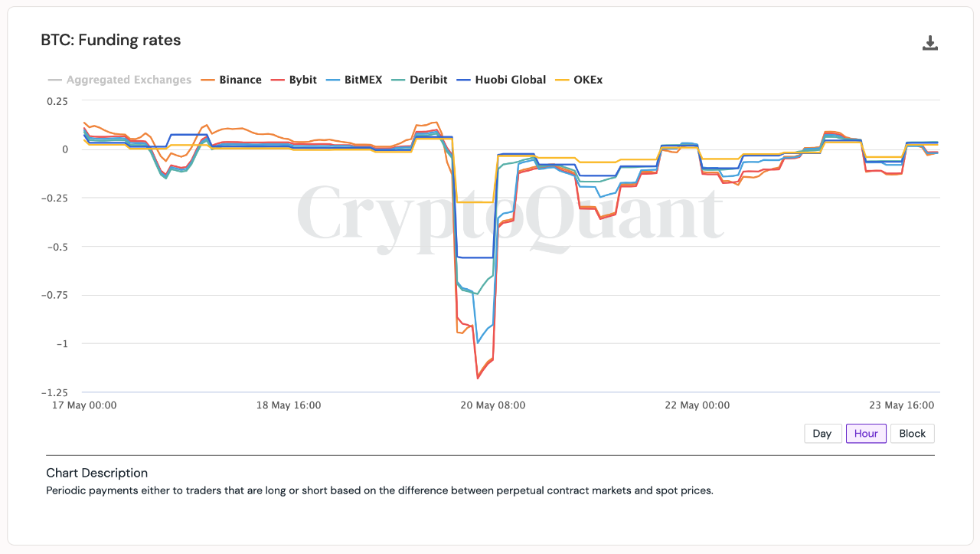Viewport: 980px width, 554px height.
Task: Click the OKEx legend label
Action: click(x=586, y=79)
